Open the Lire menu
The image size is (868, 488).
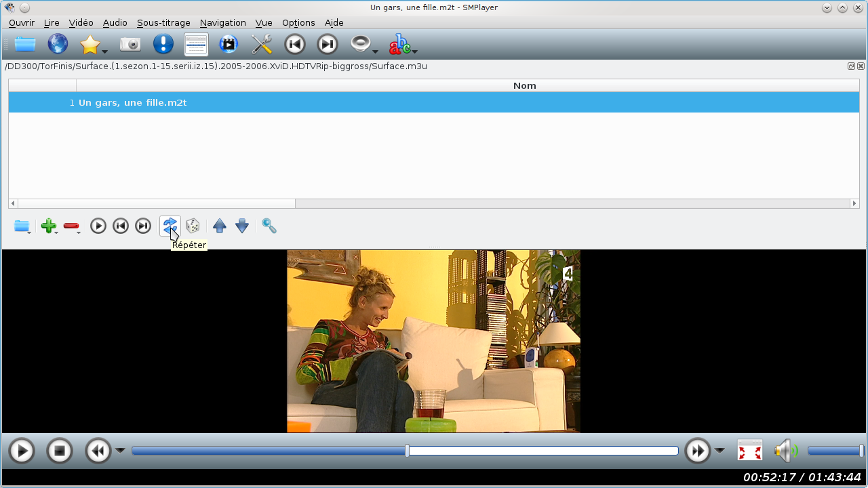(x=52, y=22)
